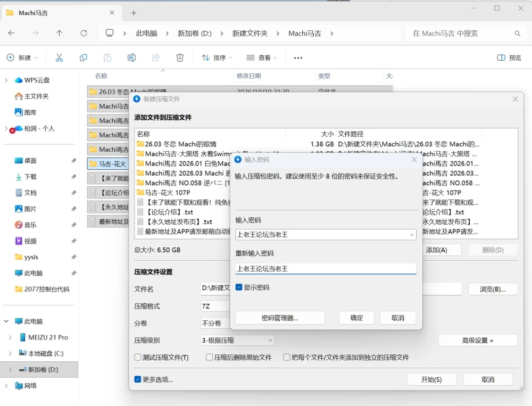Viewport: 532px width, 406px height.
Task: Click the Copy icon in Explorer toolbar
Action: point(84,57)
